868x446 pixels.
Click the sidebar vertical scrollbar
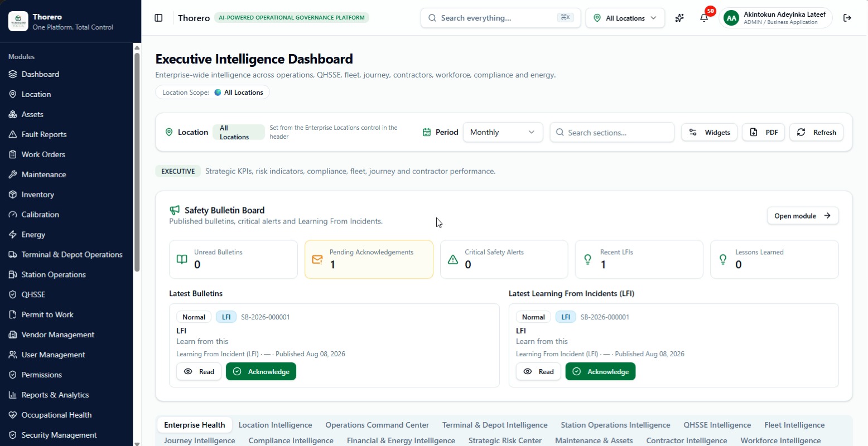click(137, 162)
